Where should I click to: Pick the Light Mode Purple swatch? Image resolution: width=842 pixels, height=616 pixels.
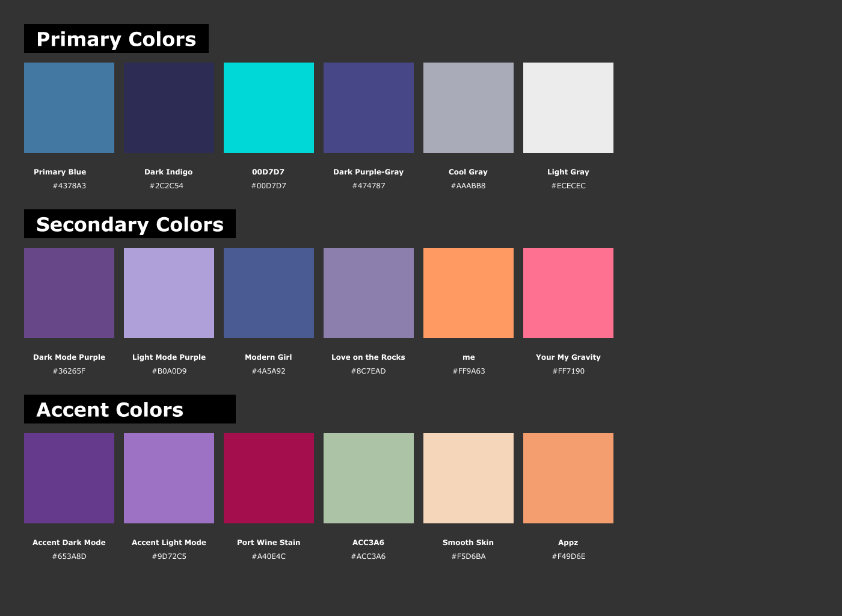click(x=169, y=293)
